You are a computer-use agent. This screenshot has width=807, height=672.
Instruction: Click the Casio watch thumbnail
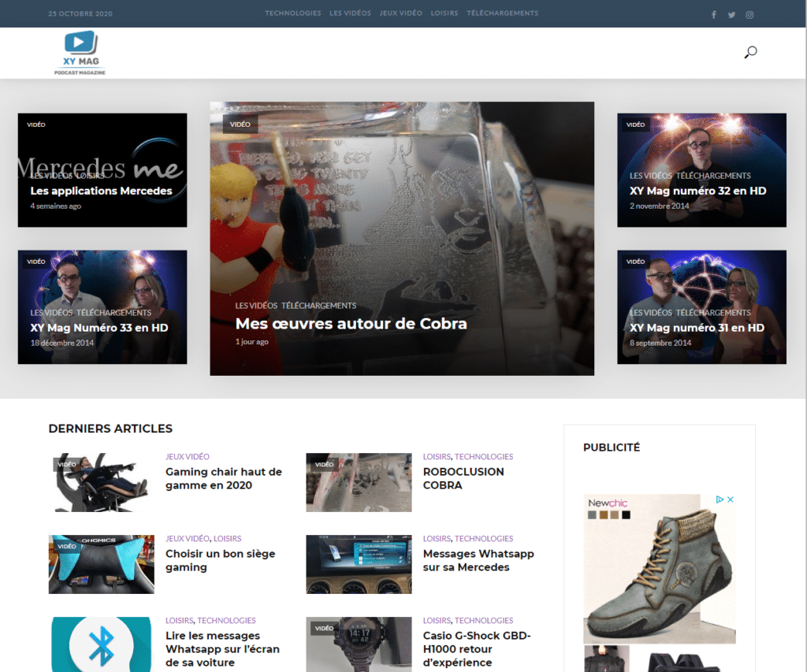(359, 644)
